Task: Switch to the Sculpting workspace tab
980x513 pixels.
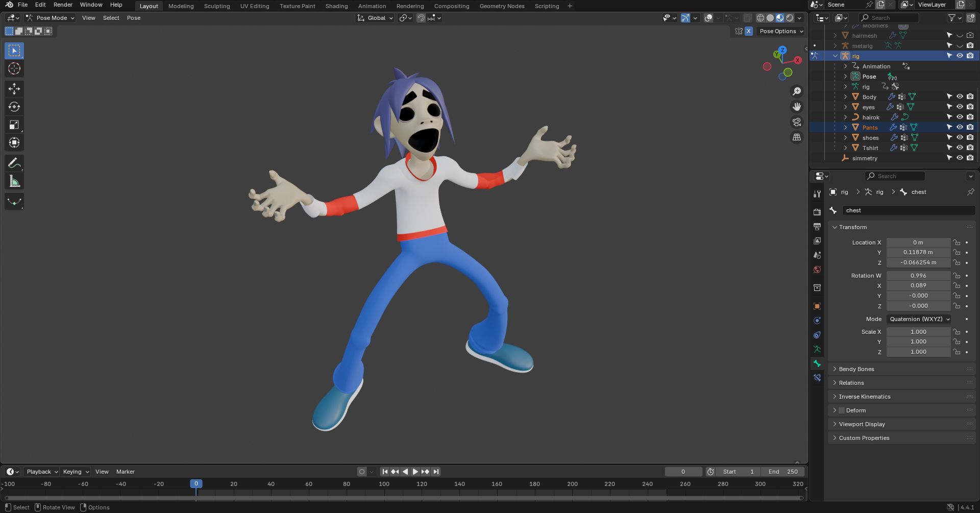Action: [217, 6]
